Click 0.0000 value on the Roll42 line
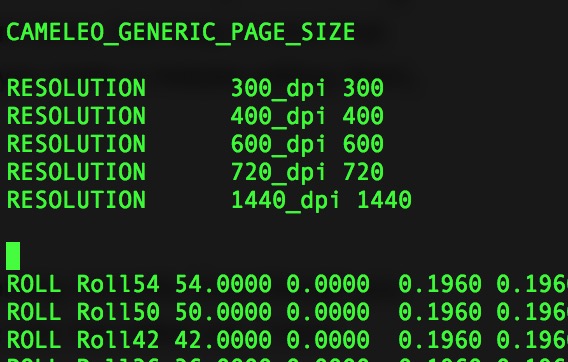This screenshot has height=362, width=568. (x=328, y=340)
